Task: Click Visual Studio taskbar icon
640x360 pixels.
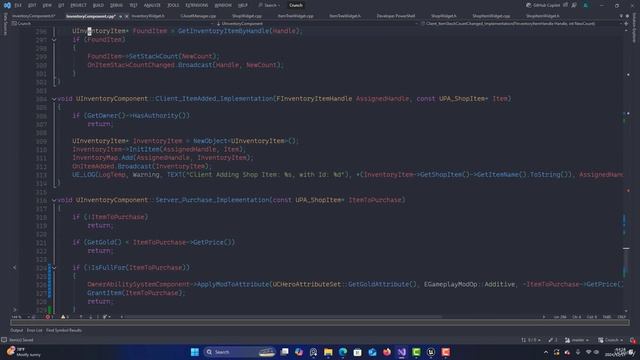Action: [402, 352]
